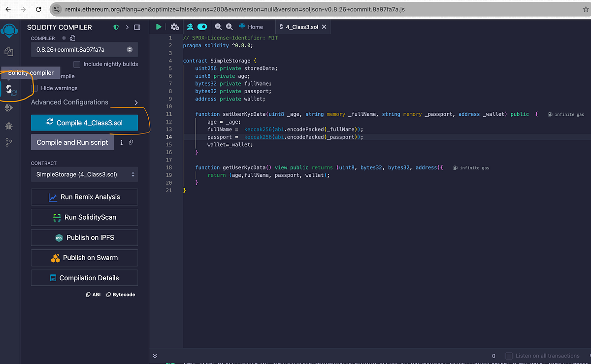Open the compiler version dropdown
The width and height of the screenshot is (591, 364).
click(x=84, y=49)
